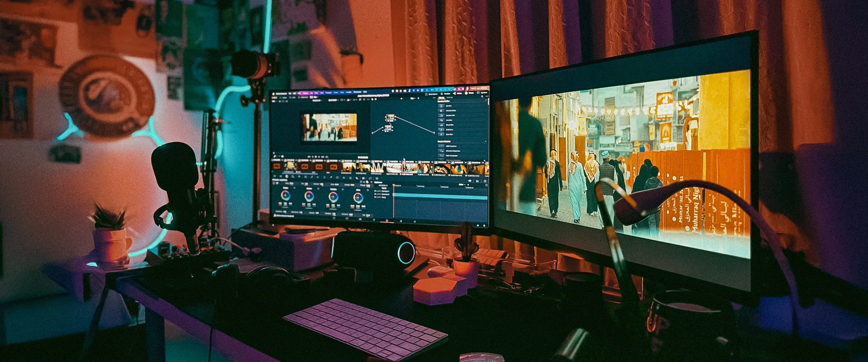Open the effects library options ellipsis
Viewport: 868px width, 362px height.
click(486, 96)
